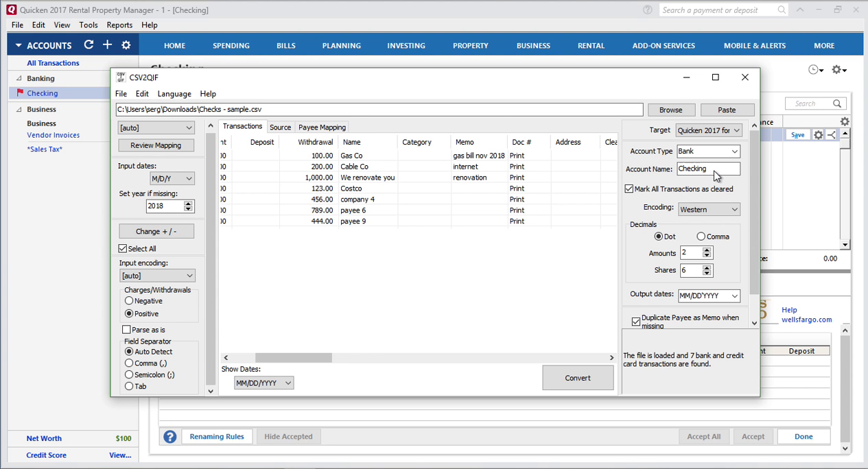Viewport: 868px width, 469px height.
Task: Collapse the Accounts bar arrow icon
Action: click(x=18, y=45)
